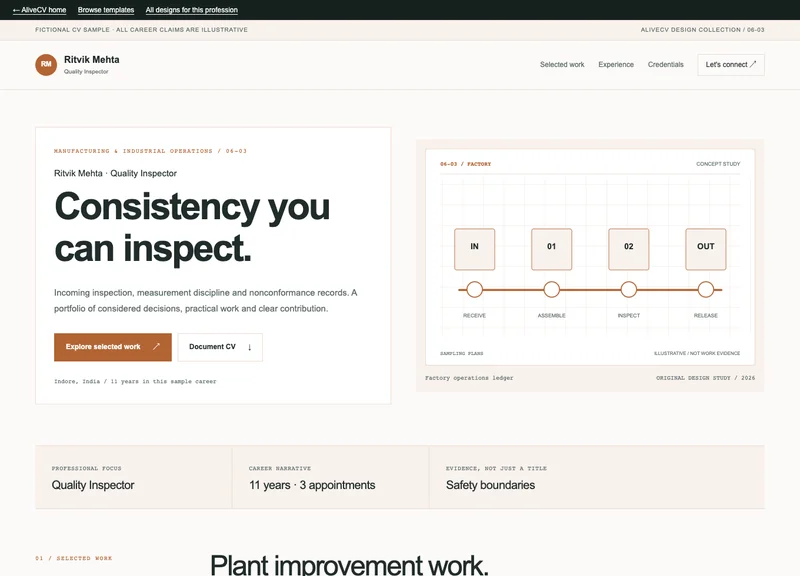Go back to AliveCV home
The height and width of the screenshot is (576, 800).
pos(39,10)
